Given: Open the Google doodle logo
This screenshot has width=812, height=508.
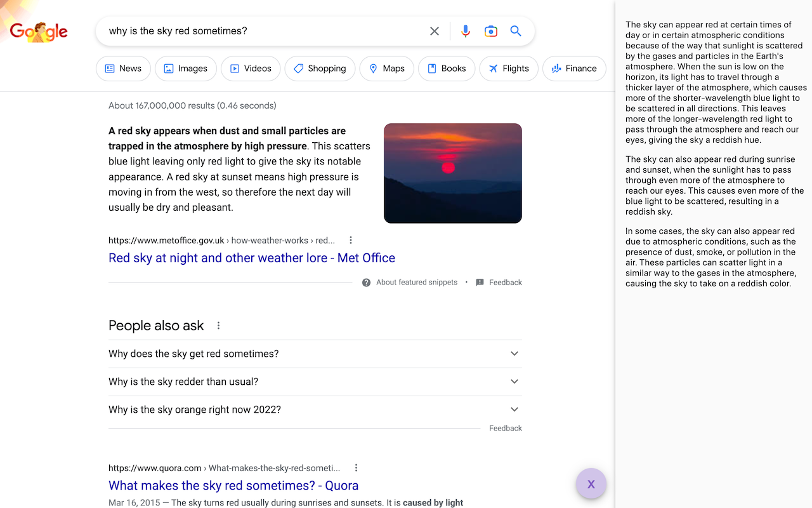Looking at the screenshot, I should pyautogui.click(x=39, y=31).
